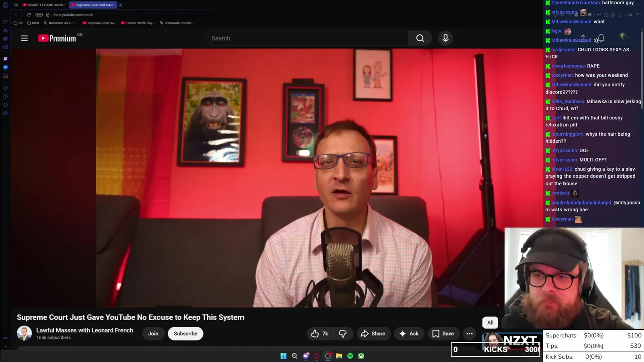Click 'how was your weekend' chat message

[x=601, y=75]
